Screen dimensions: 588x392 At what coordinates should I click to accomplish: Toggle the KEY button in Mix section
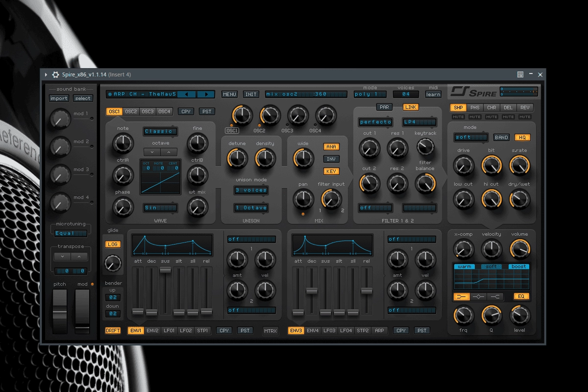[x=331, y=171]
